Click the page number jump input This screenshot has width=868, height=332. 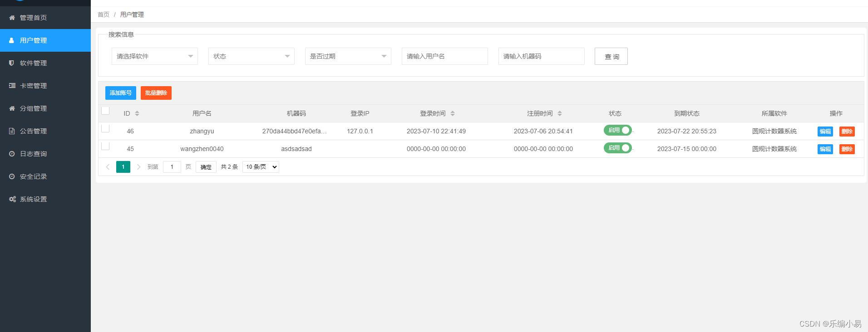(172, 167)
